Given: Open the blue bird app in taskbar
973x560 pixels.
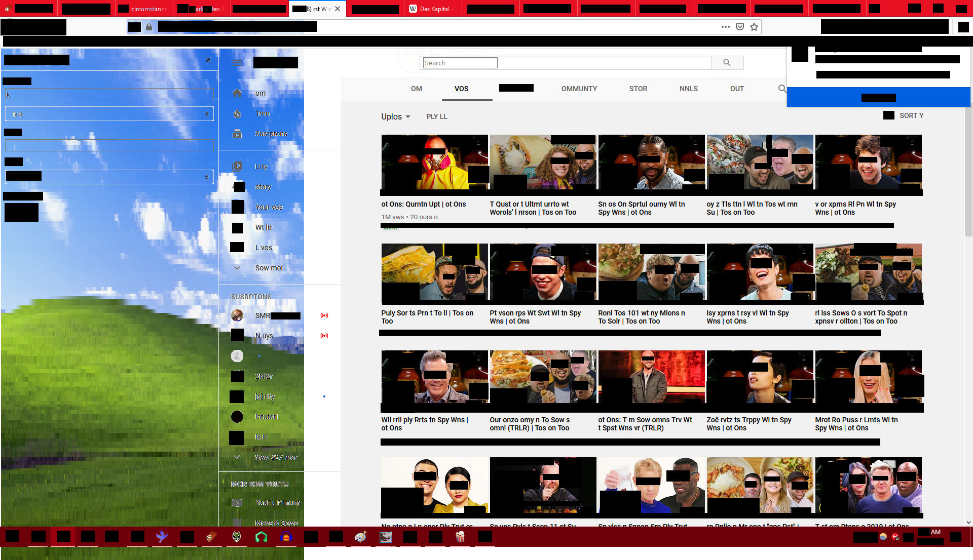Looking at the screenshot, I should coord(162,537).
